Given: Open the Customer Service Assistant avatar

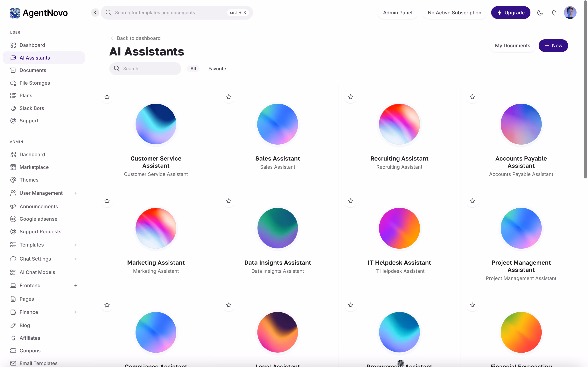Looking at the screenshot, I should tap(156, 124).
